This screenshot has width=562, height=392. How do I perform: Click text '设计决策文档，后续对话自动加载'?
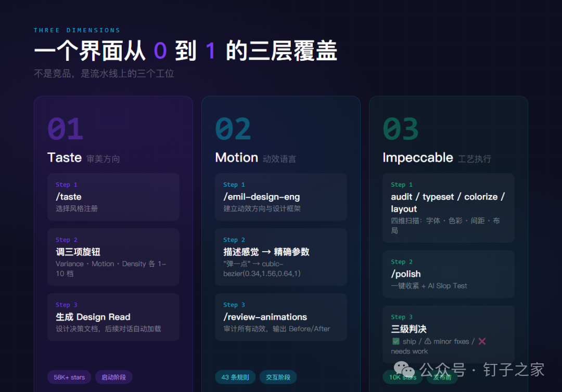point(108,329)
